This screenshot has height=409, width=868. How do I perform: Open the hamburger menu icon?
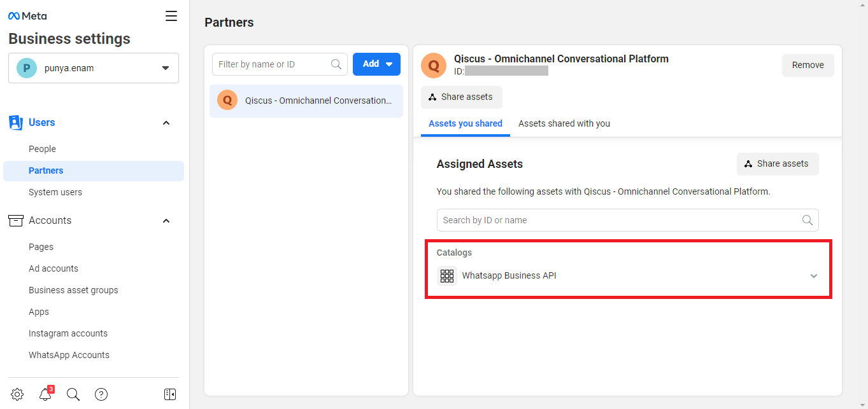coord(171,16)
